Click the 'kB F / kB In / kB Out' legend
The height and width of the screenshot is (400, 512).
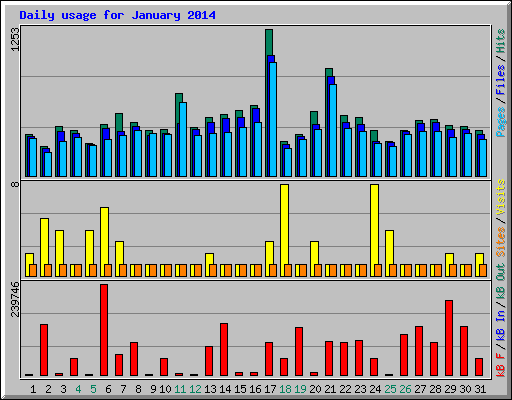coord(500,320)
